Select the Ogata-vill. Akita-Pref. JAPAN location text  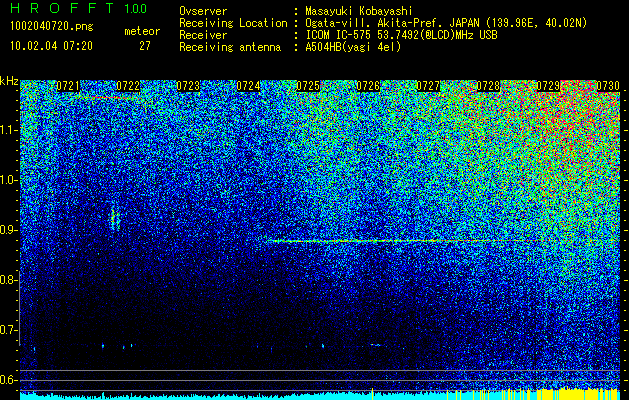[446, 23]
